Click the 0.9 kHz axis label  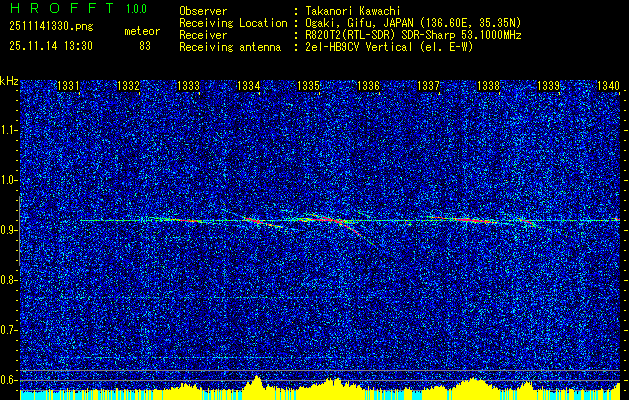click(8, 230)
